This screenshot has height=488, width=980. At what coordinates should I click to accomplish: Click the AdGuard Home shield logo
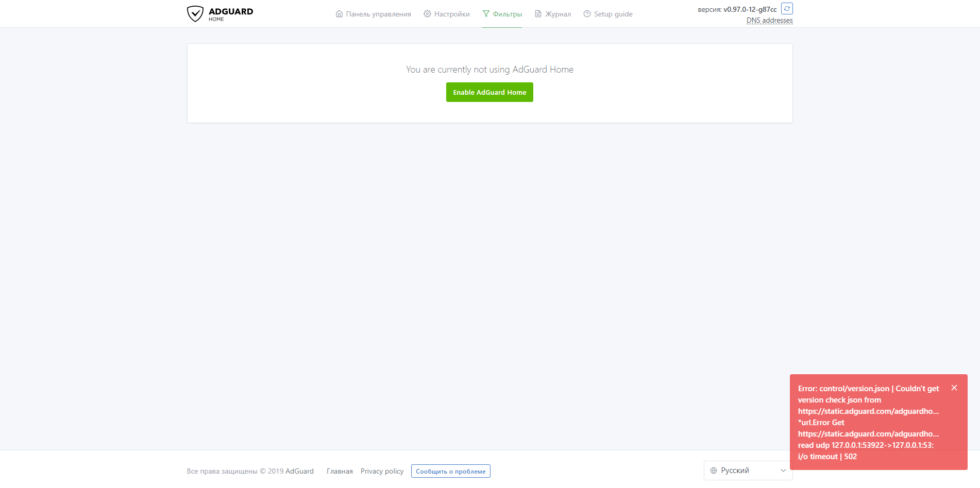pos(196,13)
